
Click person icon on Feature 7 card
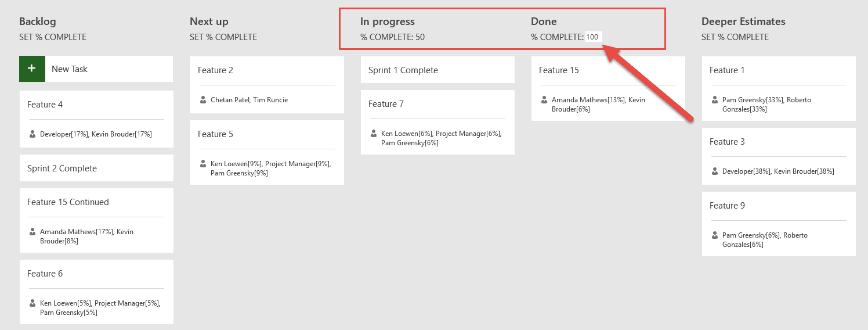coord(374,134)
